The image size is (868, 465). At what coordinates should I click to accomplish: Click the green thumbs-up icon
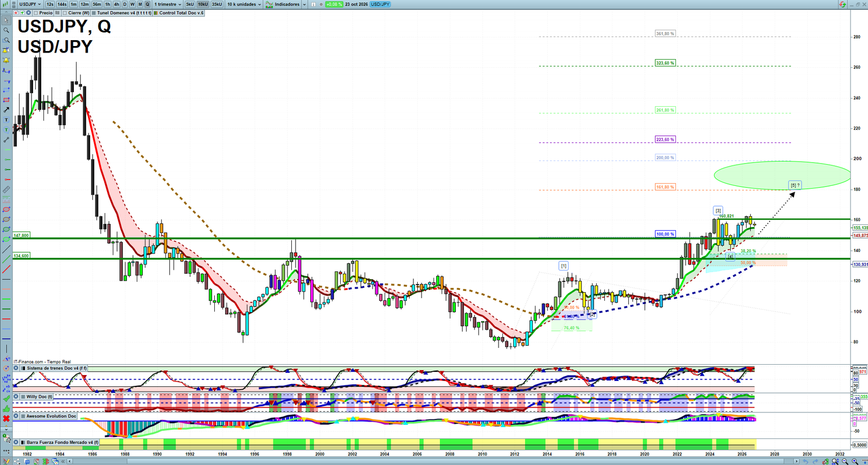tap(7, 409)
